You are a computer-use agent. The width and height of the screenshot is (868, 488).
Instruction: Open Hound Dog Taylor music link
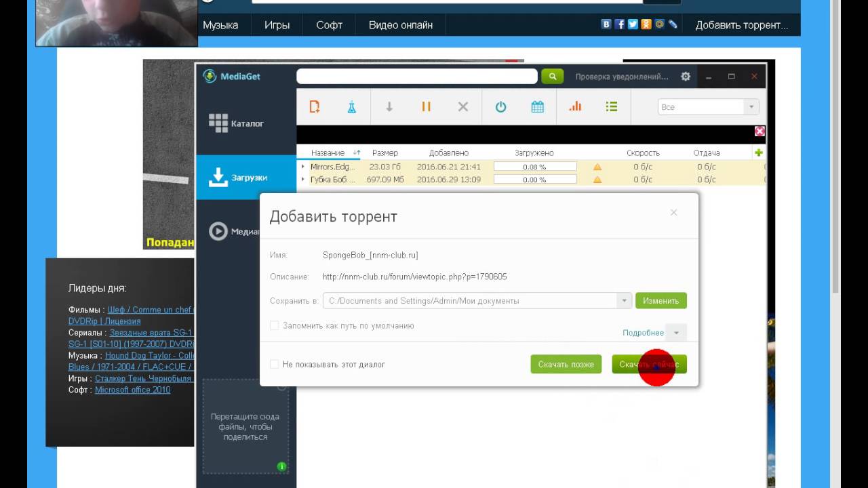coord(149,355)
